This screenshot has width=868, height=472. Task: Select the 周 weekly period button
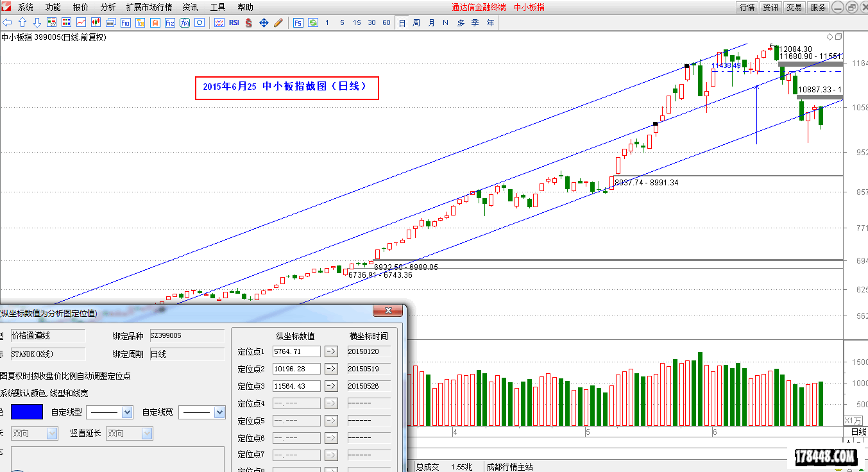tap(416, 22)
